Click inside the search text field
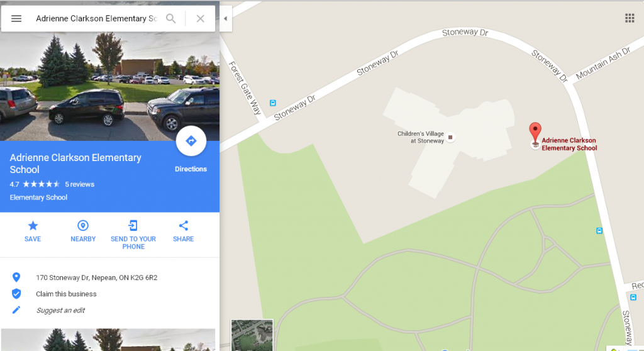 point(96,18)
